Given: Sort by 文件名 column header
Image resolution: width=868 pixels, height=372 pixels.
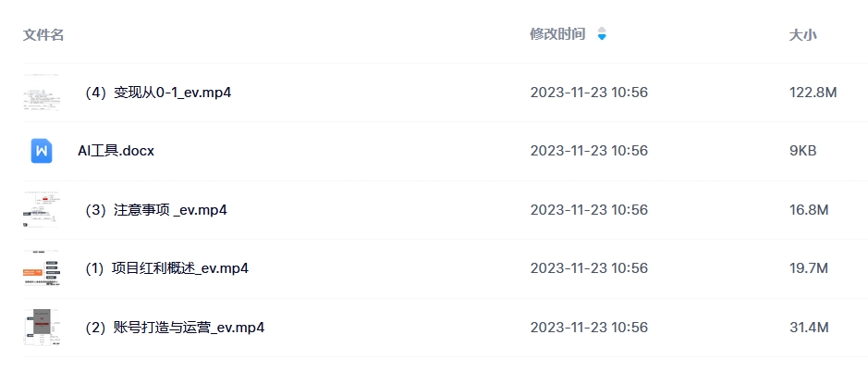Looking at the screenshot, I should pyautogui.click(x=43, y=35).
